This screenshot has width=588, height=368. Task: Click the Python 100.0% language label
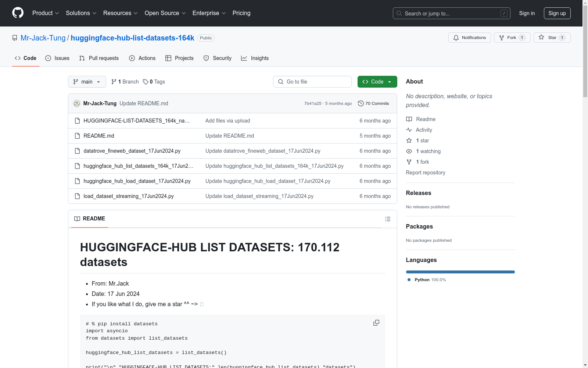[x=430, y=280]
